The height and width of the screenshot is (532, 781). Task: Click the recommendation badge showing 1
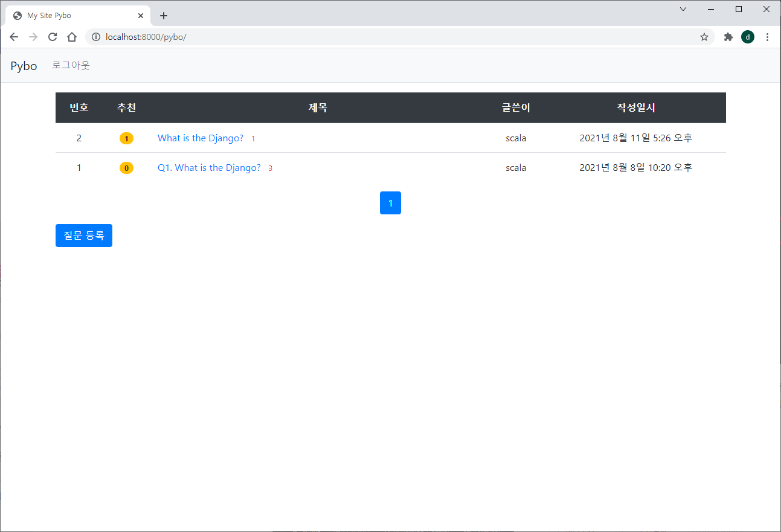coord(126,138)
